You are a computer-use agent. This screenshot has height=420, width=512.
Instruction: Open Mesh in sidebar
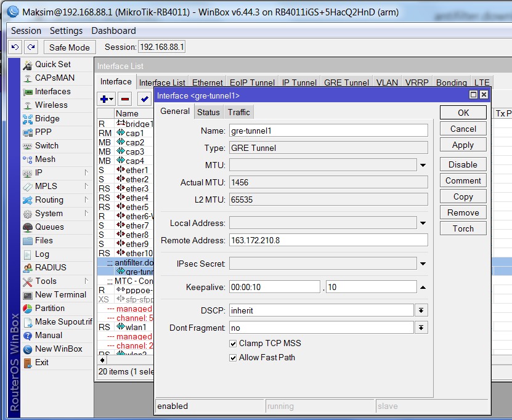[45, 160]
